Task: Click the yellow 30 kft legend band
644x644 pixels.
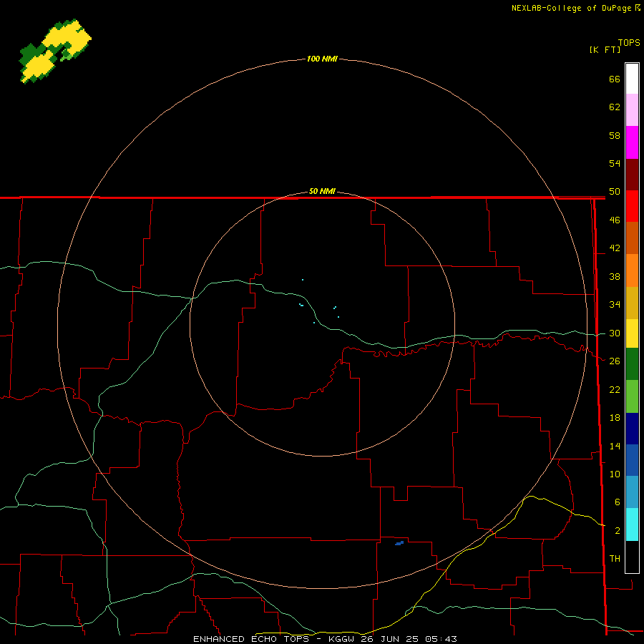Action: pos(632,333)
